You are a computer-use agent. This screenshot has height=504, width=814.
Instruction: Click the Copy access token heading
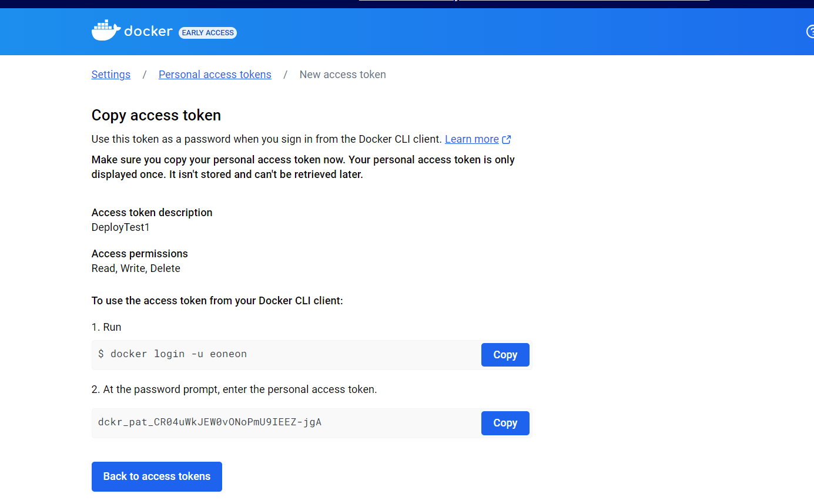156,115
